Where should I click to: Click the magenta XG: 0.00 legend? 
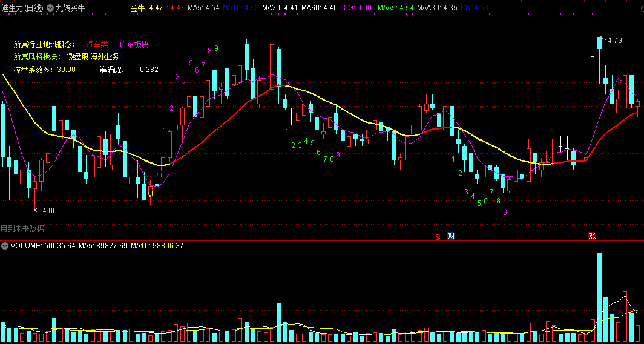pos(357,8)
